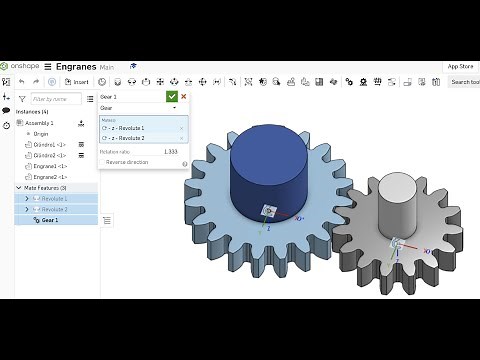
Task: Click the filter funnel icon
Action: [x=22, y=99]
